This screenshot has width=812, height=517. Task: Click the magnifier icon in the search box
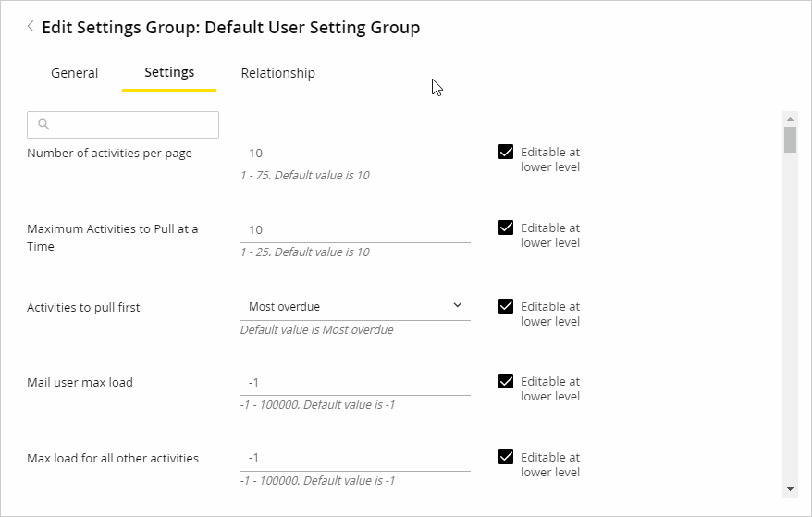tap(44, 124)
